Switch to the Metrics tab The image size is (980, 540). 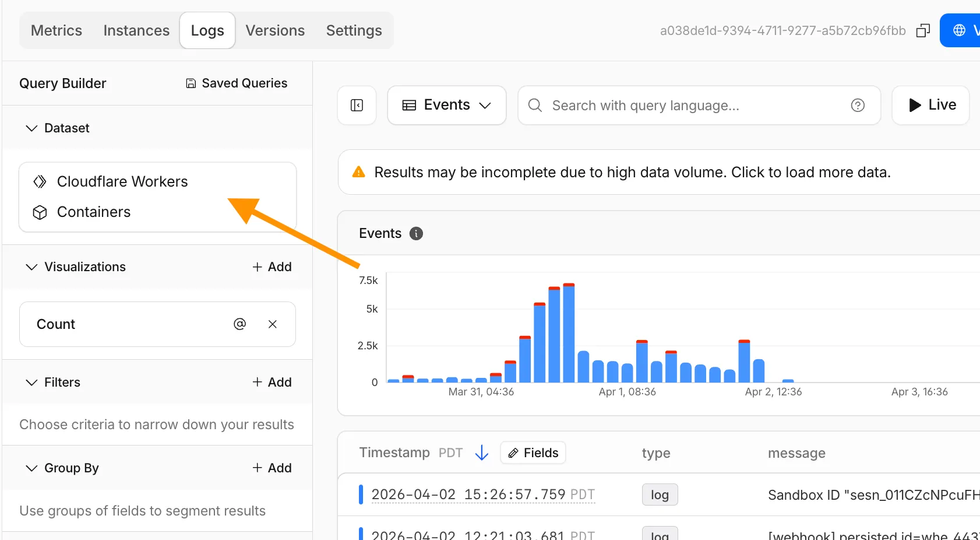click(57, 30)
